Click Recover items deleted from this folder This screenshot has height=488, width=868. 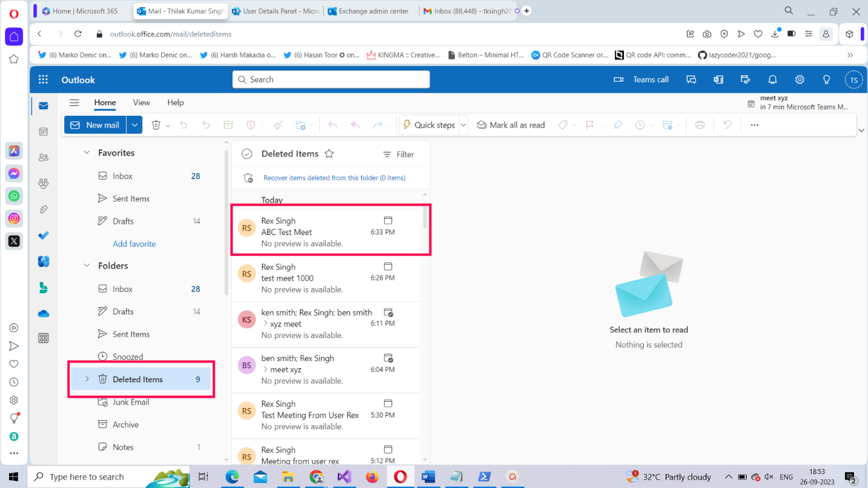click(x=334, y=178)
